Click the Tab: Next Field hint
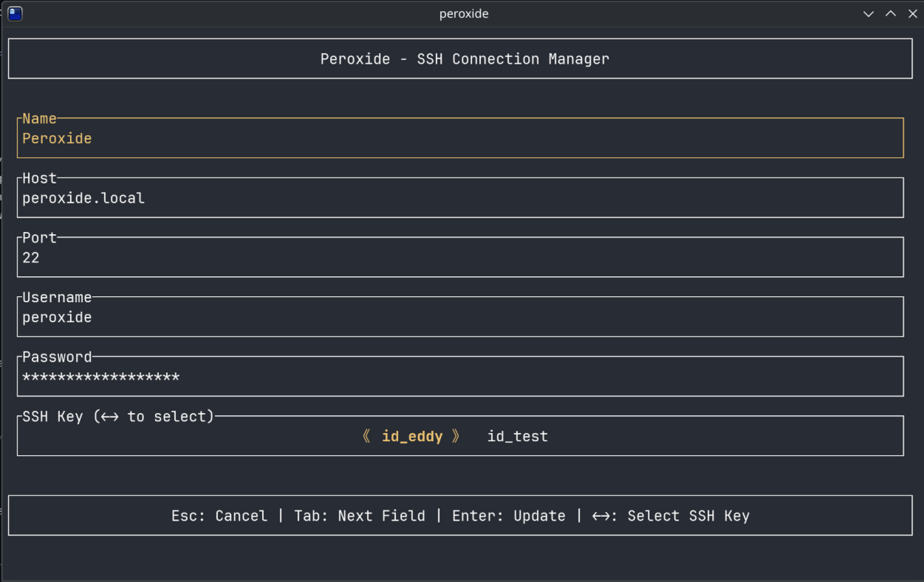 click(360, 516)
